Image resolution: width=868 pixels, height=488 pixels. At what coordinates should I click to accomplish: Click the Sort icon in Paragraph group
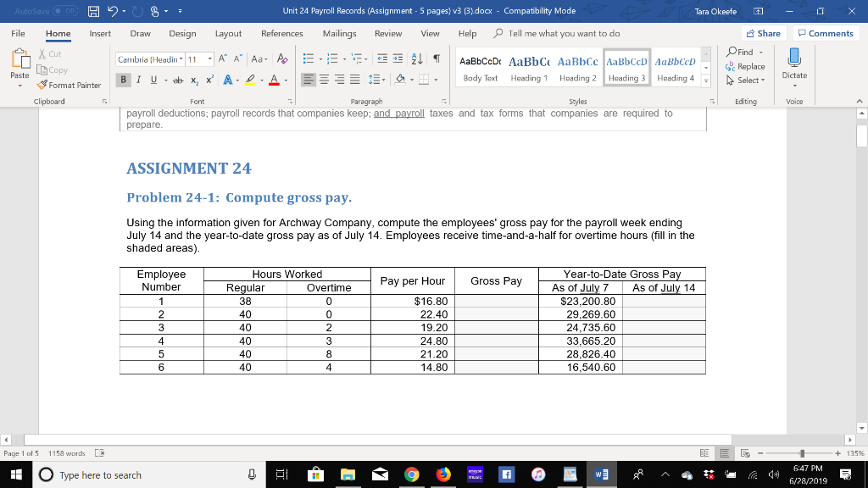pos(417,58)
